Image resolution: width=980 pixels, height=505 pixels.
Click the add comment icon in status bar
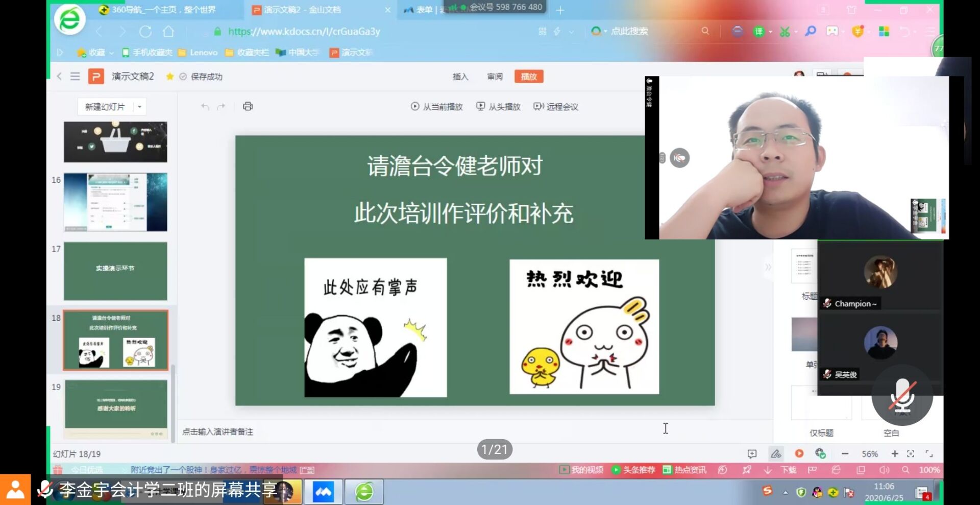click(x=752, y=453)
